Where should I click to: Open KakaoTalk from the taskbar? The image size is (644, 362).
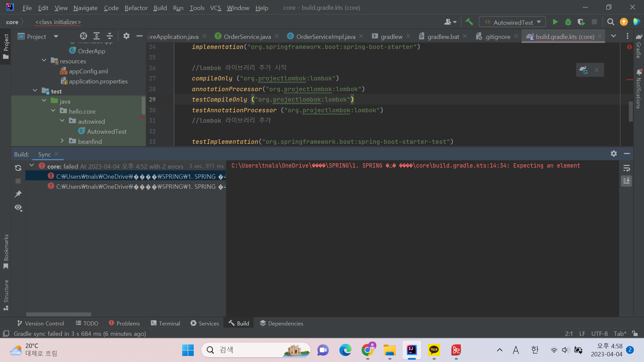click(x=434, y=350)
